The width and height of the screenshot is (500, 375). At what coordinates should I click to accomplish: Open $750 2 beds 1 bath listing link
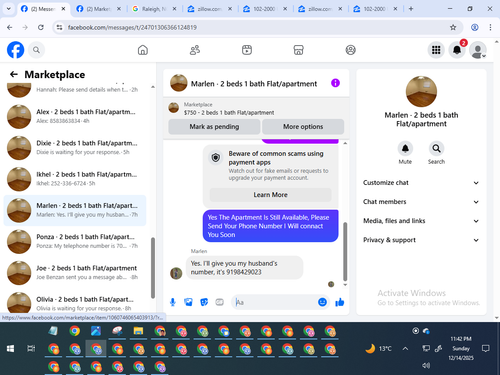[x=229, y=113]
